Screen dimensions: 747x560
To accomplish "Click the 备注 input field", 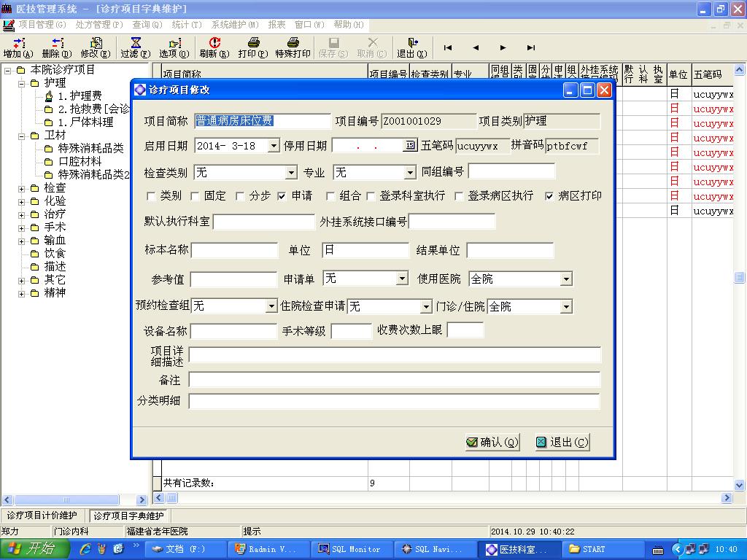I will 395,379.
